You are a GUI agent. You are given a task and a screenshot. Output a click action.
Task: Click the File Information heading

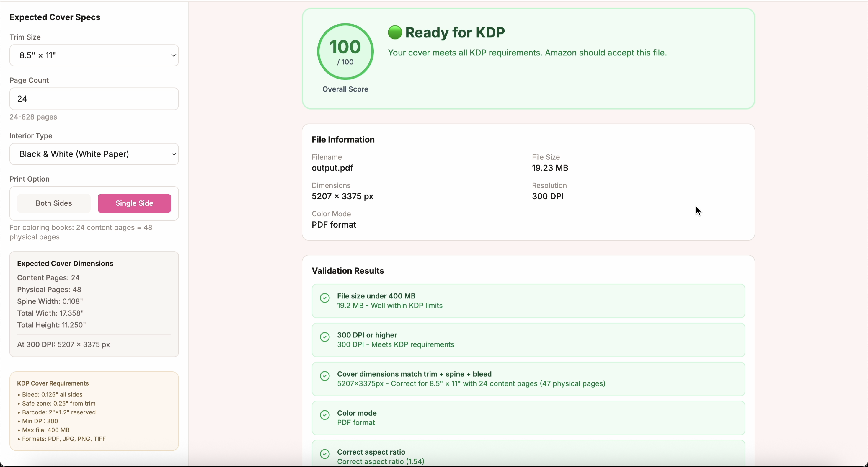(x=343, y=140)
